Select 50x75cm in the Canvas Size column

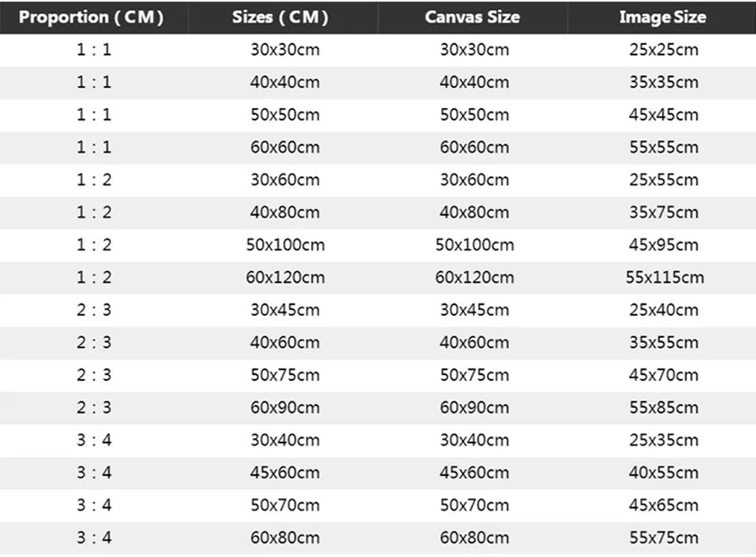point(474,375)
